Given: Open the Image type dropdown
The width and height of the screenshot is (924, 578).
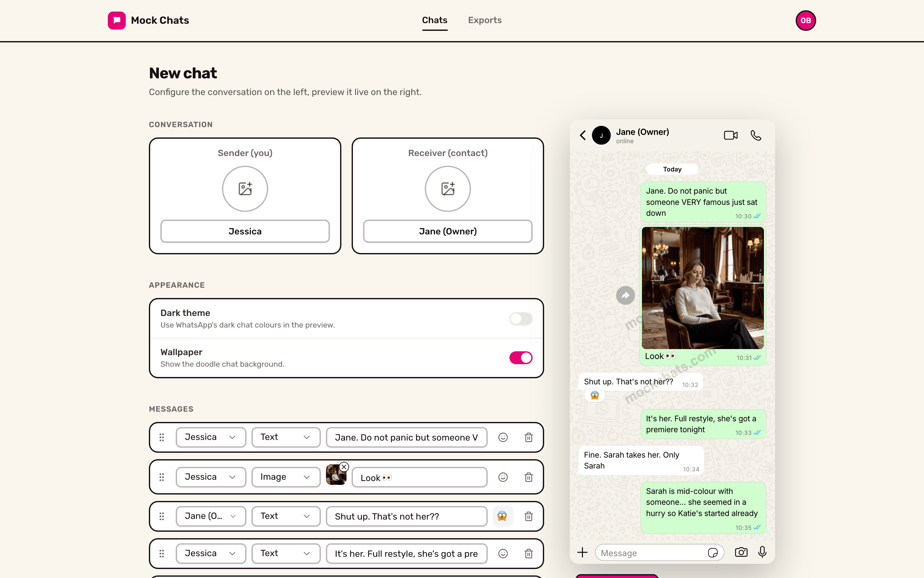Looking at the screenshot, I should pyautogui.click(x=286, y=477).
